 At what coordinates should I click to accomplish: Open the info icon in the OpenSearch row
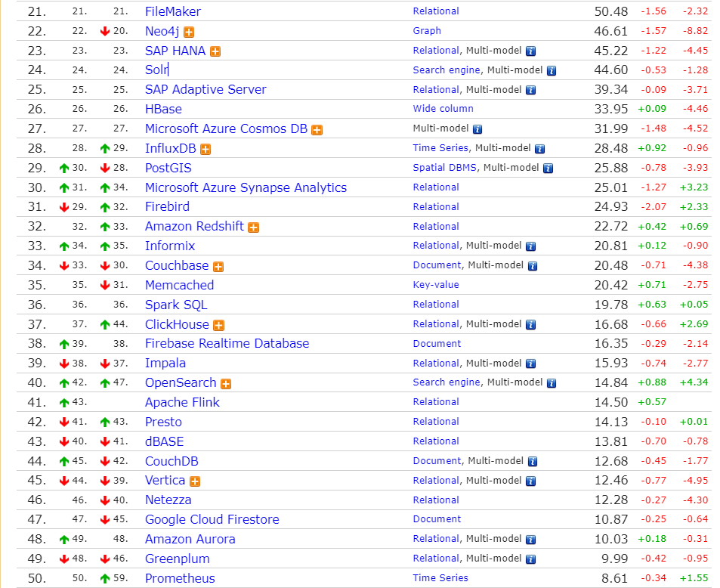pyautogui.click(x=552, y=383)
